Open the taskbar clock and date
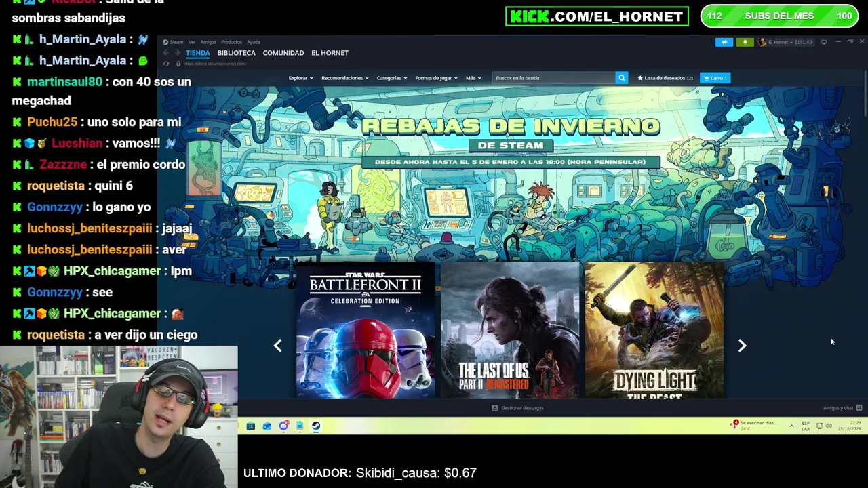The height and width of the screenshot is (488, 868). 850,426
